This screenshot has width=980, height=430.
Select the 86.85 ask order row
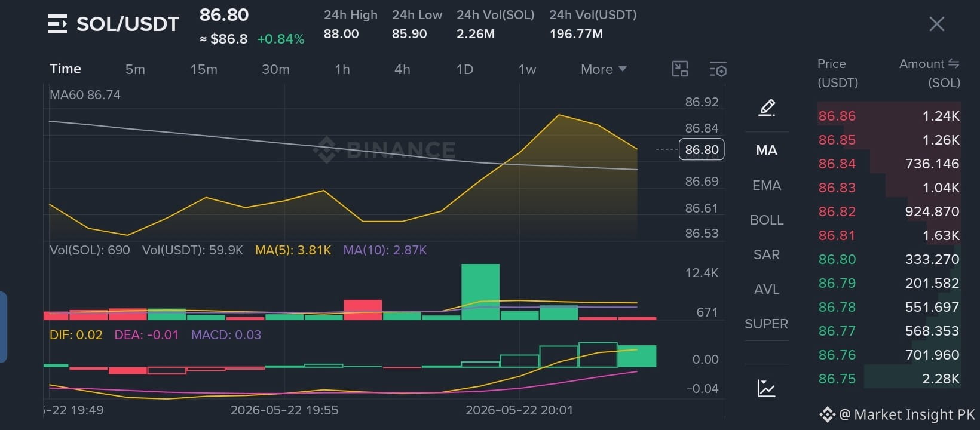[x=889, y=140]
